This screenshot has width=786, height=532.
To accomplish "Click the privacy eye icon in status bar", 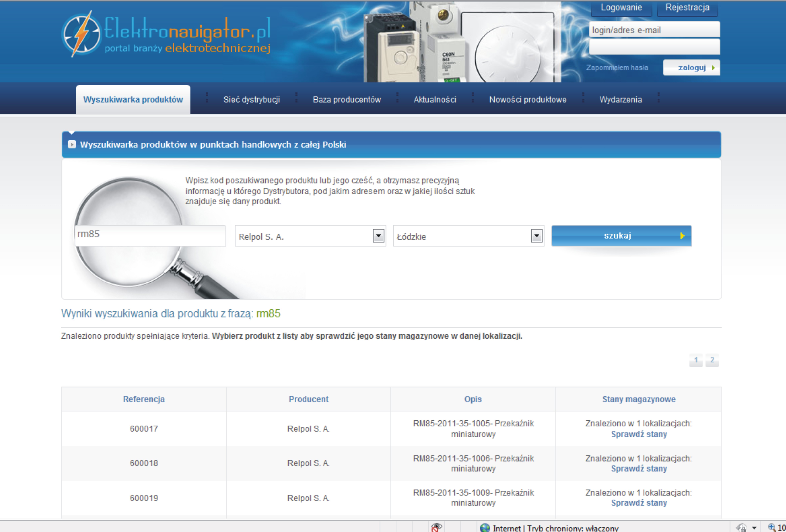I will [436, 527].
